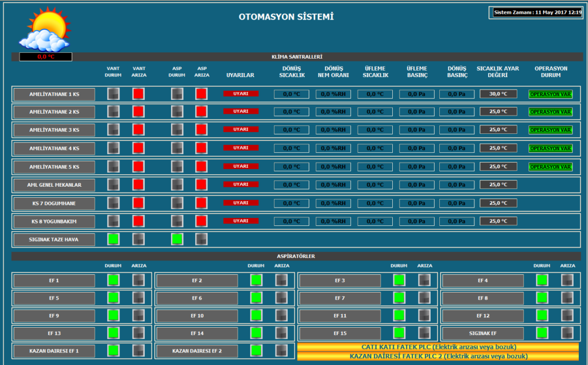Click the sun and cloud weather icon
Image resolution: width=588 pixels, height=365 pixels.
click(44, 29)
